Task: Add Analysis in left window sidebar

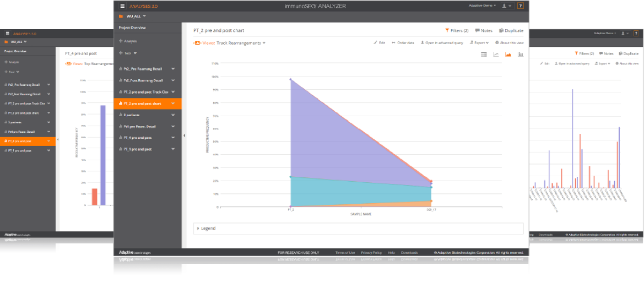Action: [x=12, y=62]
